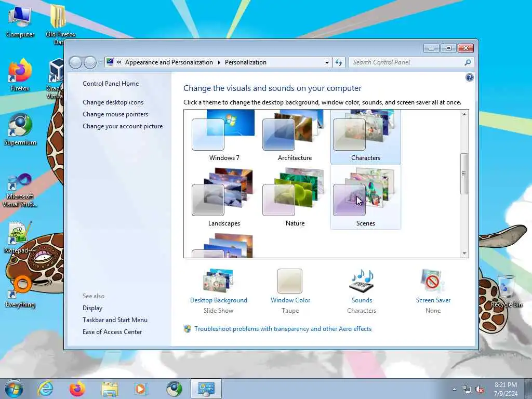Open the Display link under See also
Screen dimensions: 532x399
pos(92,308)
